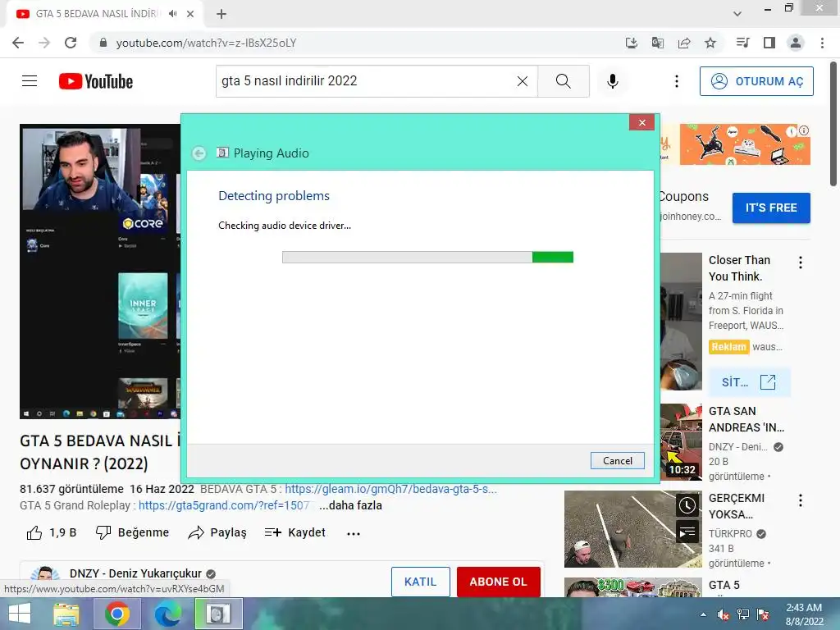Run the search with the magnifier button

[x=563, y=81]
